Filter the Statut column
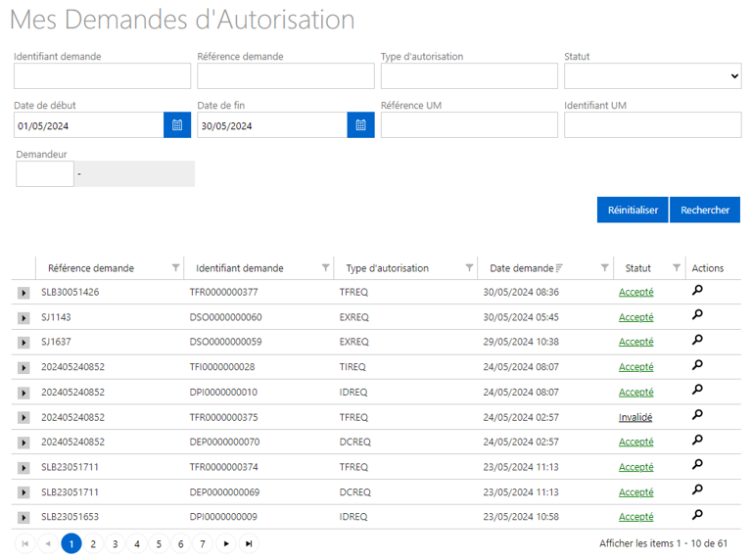752x560 pixels. click(677, 267)
